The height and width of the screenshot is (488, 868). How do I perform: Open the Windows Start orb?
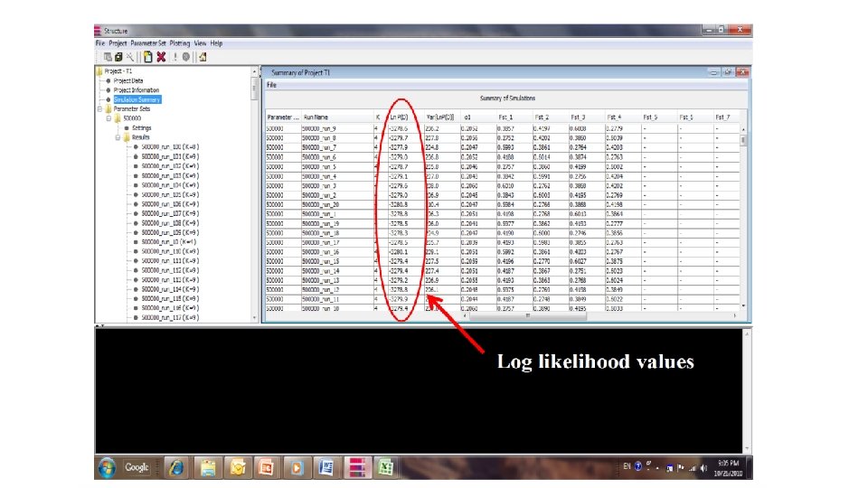107,467
